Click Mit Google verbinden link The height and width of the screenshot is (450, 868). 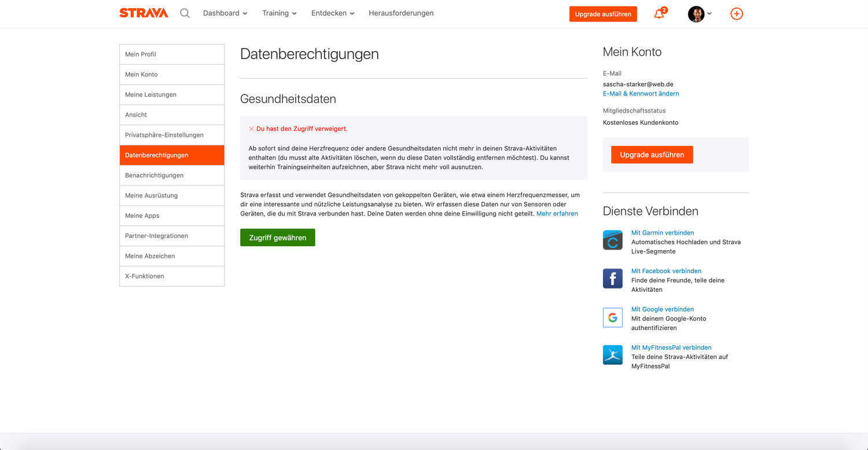coord(663,309)
